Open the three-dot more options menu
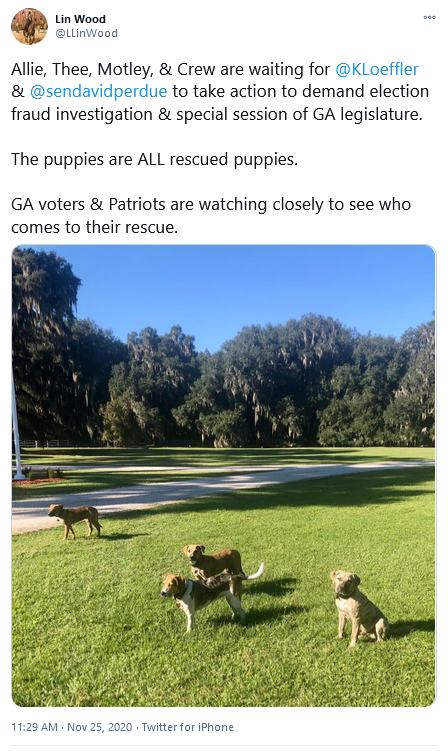The height and width of the screenshot is (753, 448). (429, 17)
